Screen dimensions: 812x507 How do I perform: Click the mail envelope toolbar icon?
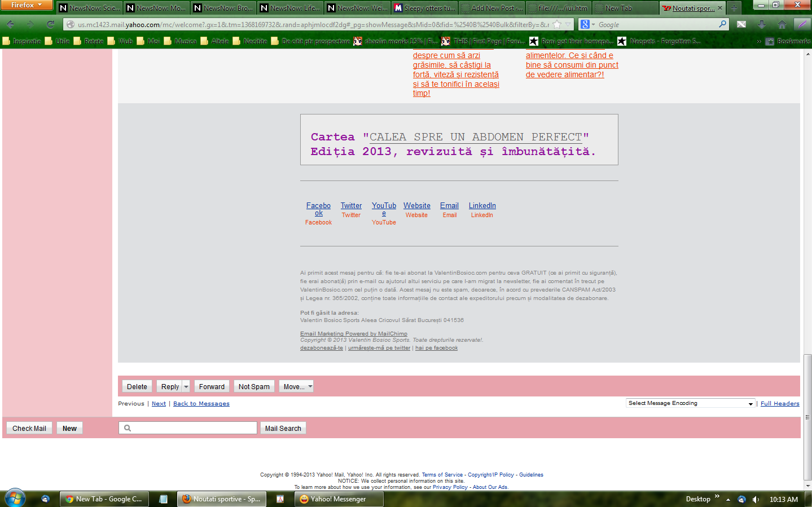tap(741, 24)
